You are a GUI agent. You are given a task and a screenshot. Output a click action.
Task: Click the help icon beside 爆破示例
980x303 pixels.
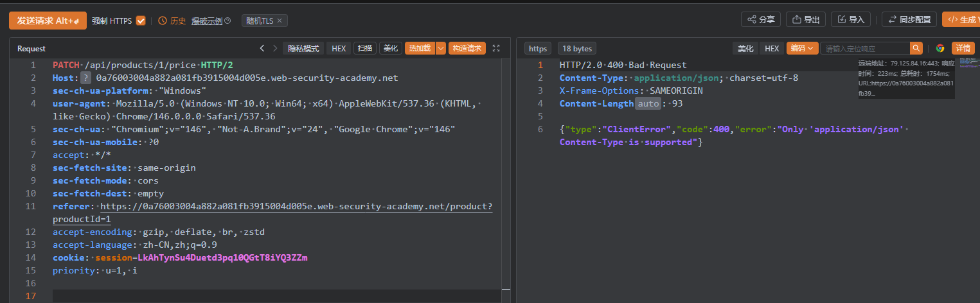(x=227, y=21)
